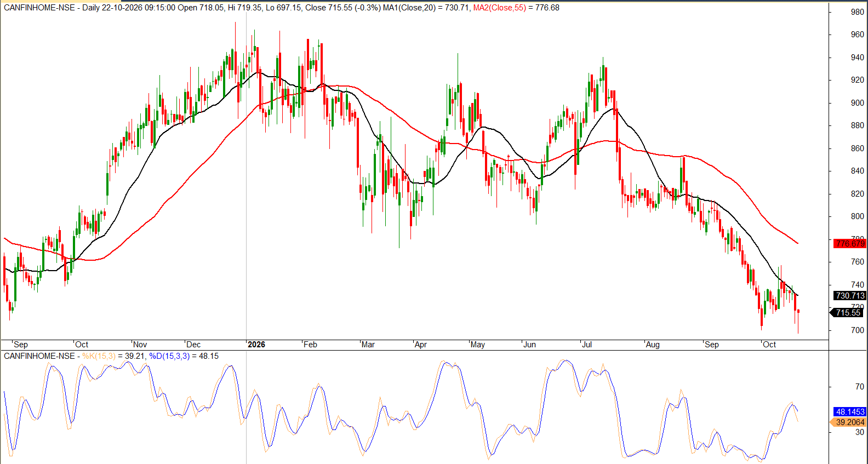The width and height of the screenshot is (868, 464).
Task: Click the 760 price axis label
Action: click(858, 262)
